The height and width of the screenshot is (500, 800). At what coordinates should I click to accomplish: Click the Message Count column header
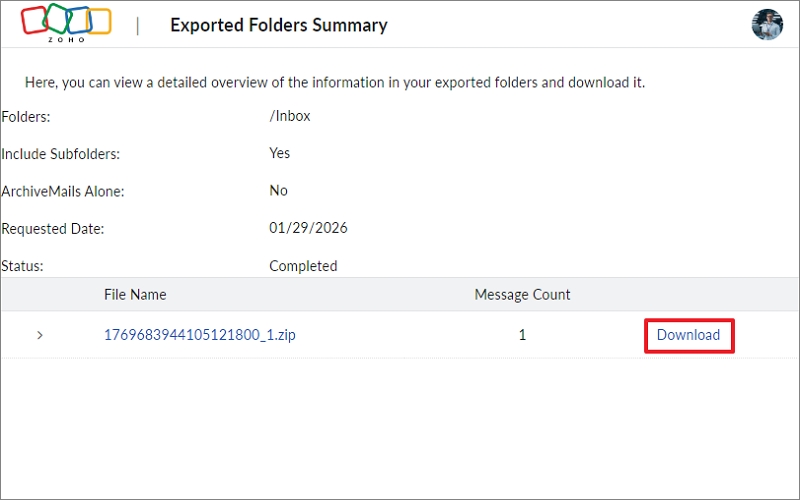[x=522, y=294]
